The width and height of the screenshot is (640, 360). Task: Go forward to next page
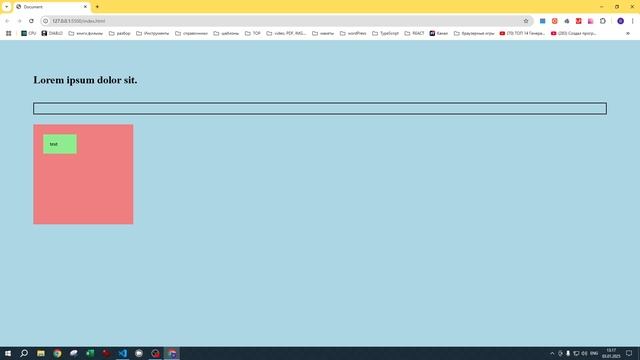point(19,21)
